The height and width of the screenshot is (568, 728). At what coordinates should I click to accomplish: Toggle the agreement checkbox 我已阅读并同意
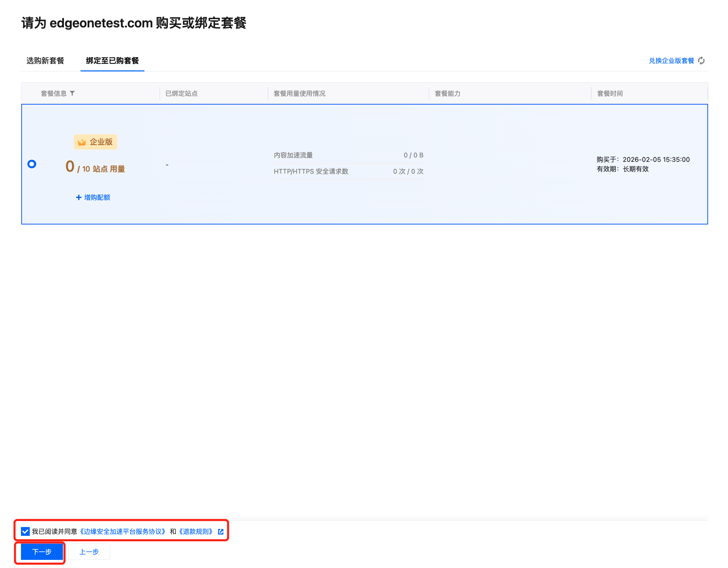[x=25, y=531]
